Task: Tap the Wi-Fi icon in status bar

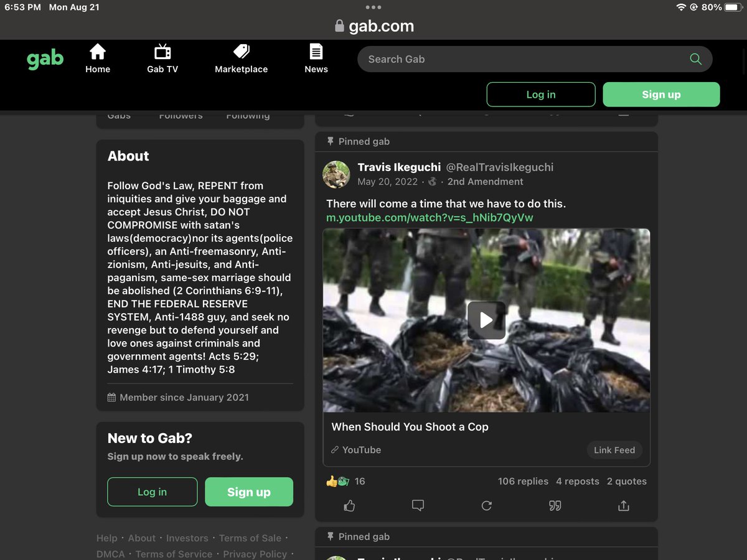Action: (681, 7)
